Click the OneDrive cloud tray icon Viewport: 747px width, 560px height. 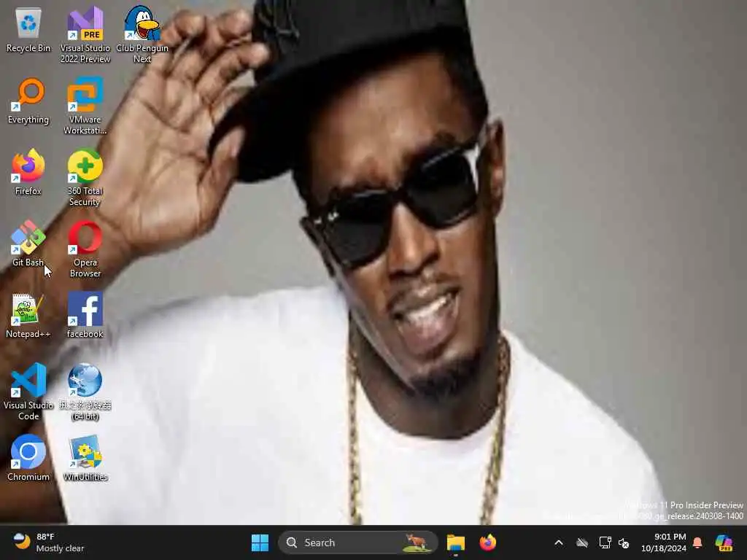[582, 542]
